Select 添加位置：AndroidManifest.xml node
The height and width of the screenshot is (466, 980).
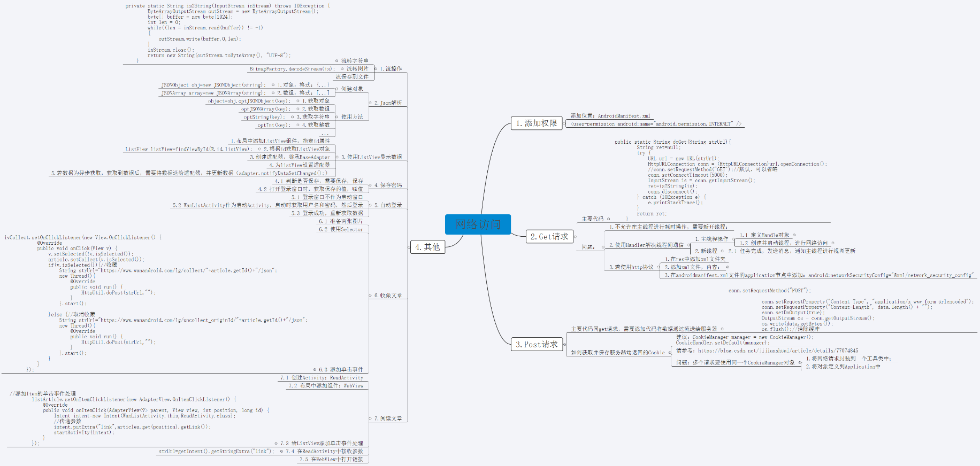point(610,115)
